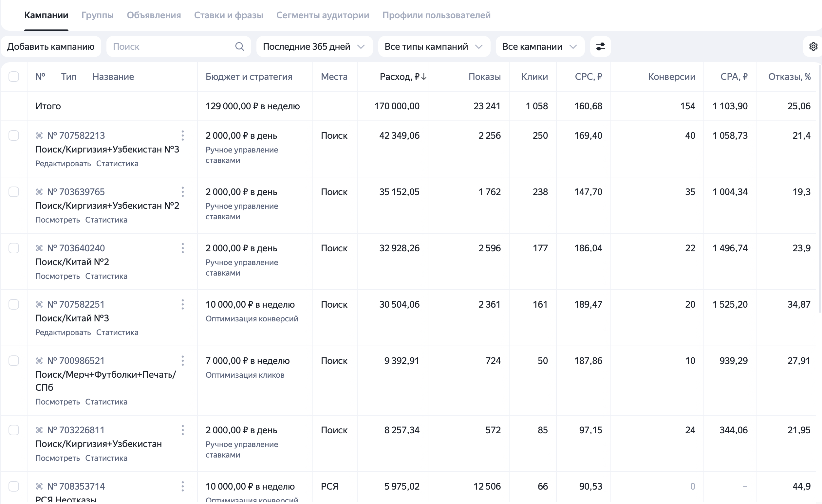Focus the Поиск search field
The height and width of the screenshot is (504, 822).
click(179, 47)
